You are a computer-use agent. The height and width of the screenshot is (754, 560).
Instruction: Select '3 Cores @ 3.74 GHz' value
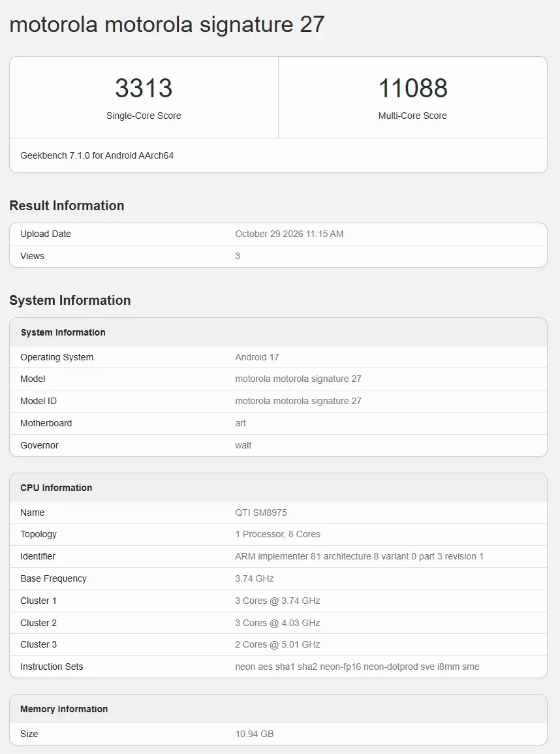pyautogui.click(x=277, y=601)
